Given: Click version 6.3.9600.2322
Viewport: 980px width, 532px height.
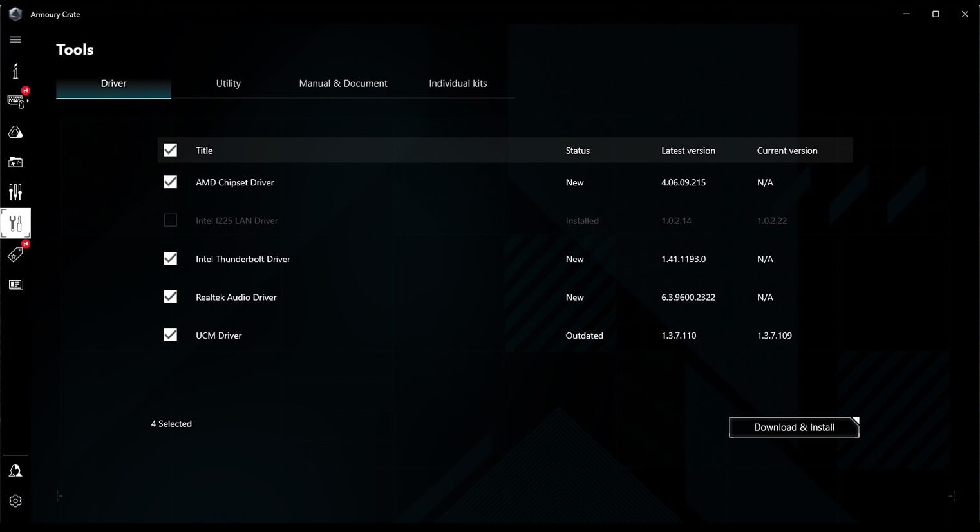Looking at the screenshot, I should pyautogui.click(x=688, y=298).
